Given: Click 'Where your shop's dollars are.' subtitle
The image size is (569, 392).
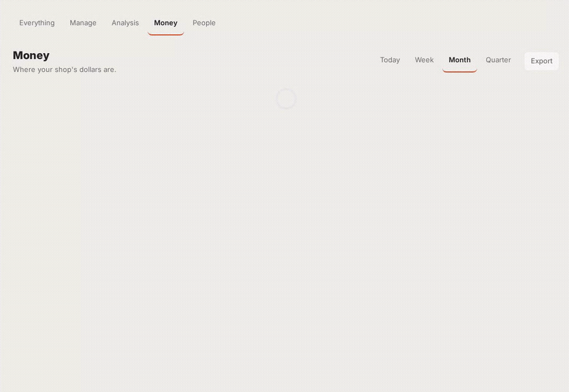Looking at the screenshot, I should [64, 70].
